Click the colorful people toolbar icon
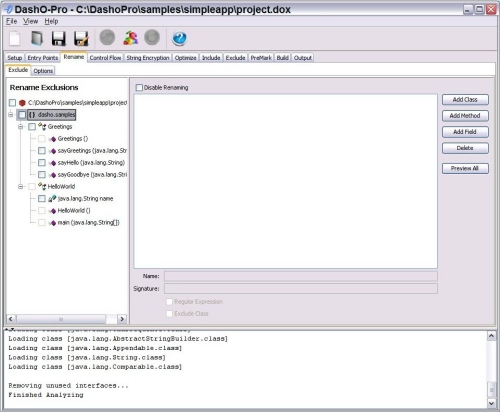500x412 pixels. (x=130, y=38)
